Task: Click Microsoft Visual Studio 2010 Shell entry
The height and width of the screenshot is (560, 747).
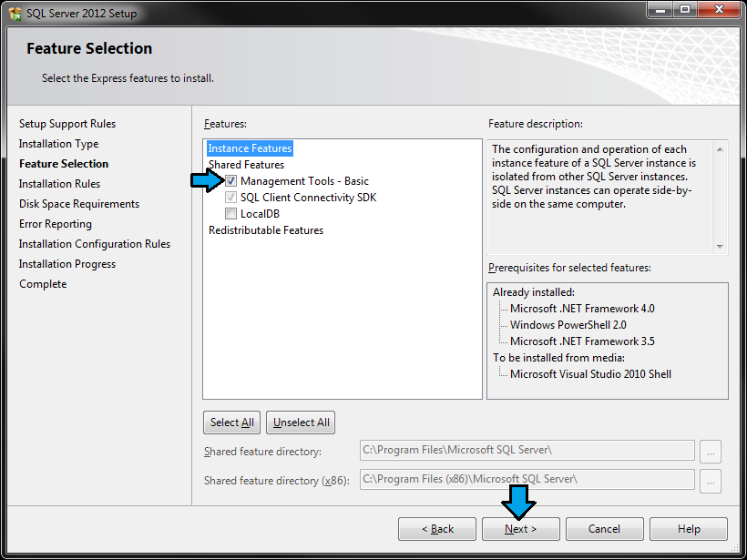Action: pos(590,374)
